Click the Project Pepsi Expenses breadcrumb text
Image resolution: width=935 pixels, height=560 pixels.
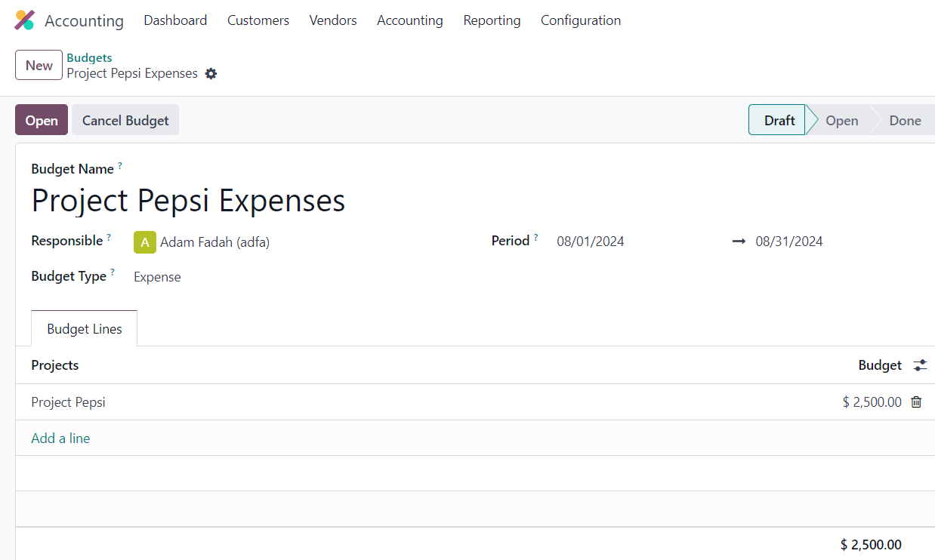click(x=132, y=74)
